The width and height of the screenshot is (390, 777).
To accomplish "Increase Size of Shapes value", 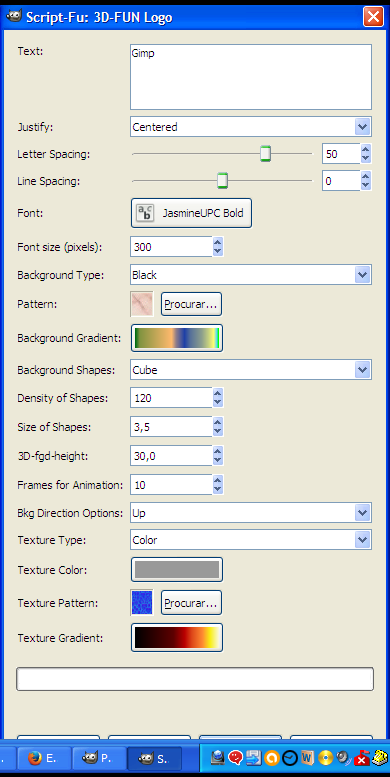I will (x=218, y=422).
